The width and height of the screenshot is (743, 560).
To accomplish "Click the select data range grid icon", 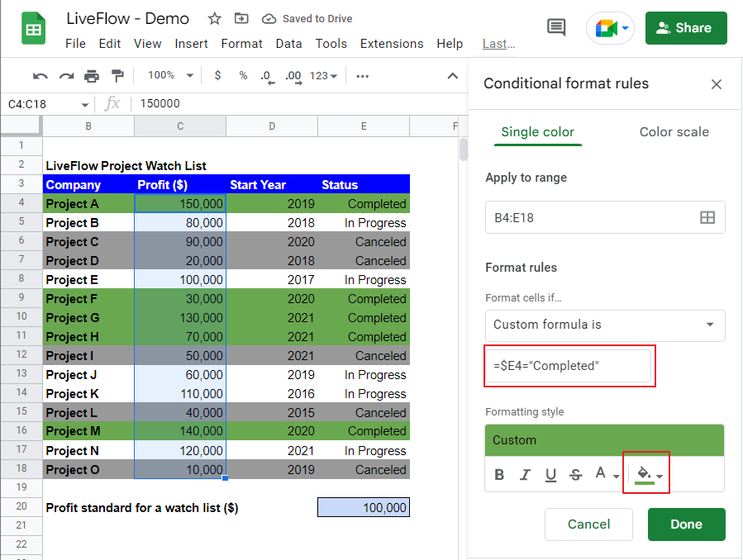I will (707, 218).
